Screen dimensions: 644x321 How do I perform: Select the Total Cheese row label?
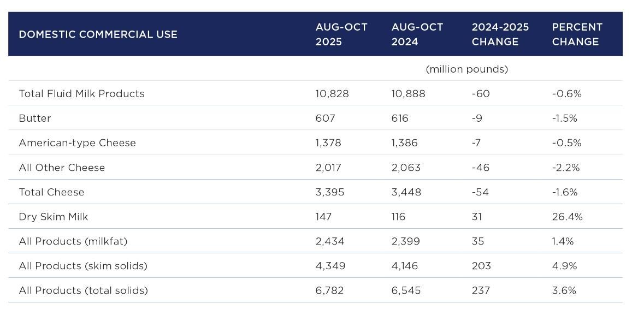click(x=51, y=192)
